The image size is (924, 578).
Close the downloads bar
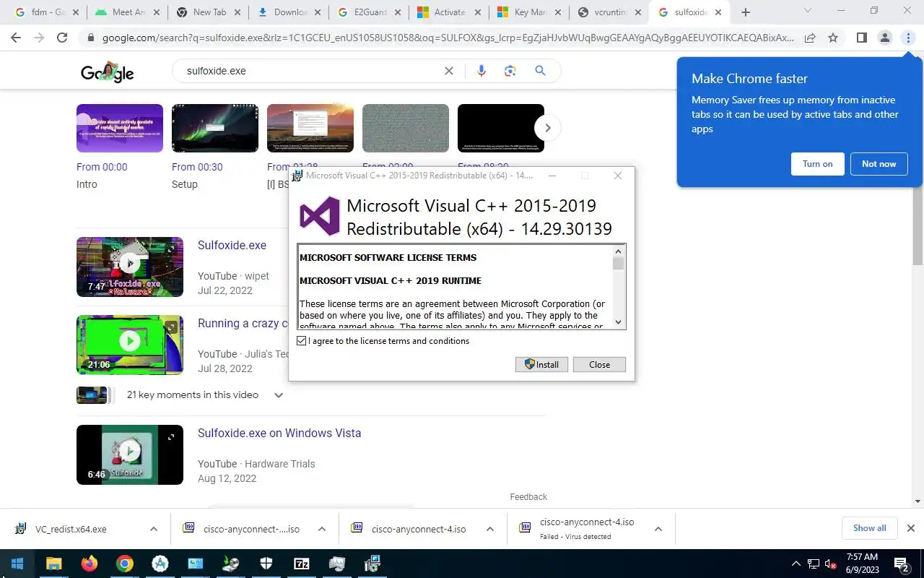coord(910,528)
